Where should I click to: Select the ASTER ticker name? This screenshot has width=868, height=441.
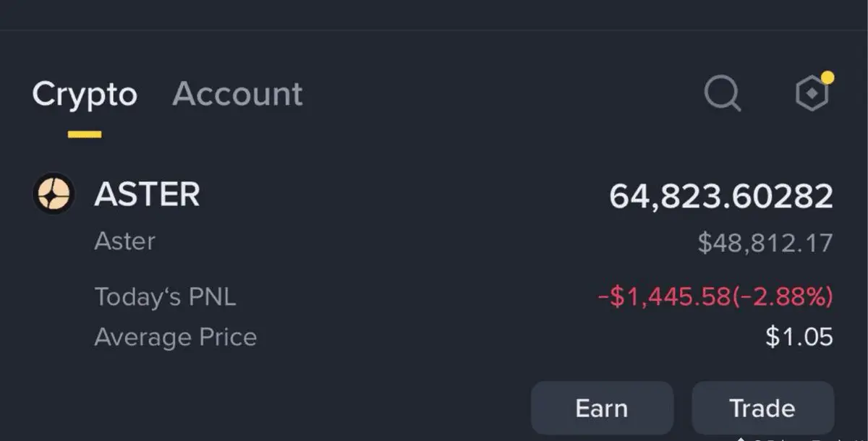[147, 195]
